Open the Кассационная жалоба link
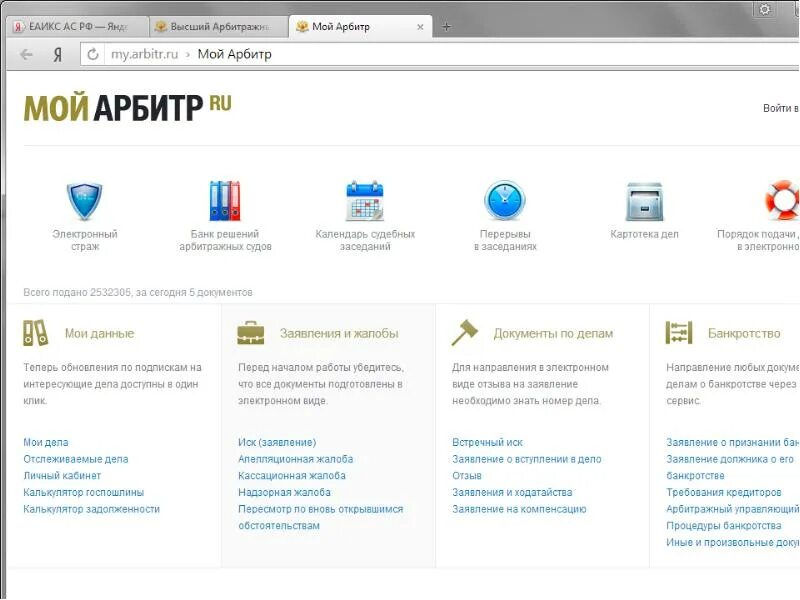The image size is (800, 600). coord(292,476)
